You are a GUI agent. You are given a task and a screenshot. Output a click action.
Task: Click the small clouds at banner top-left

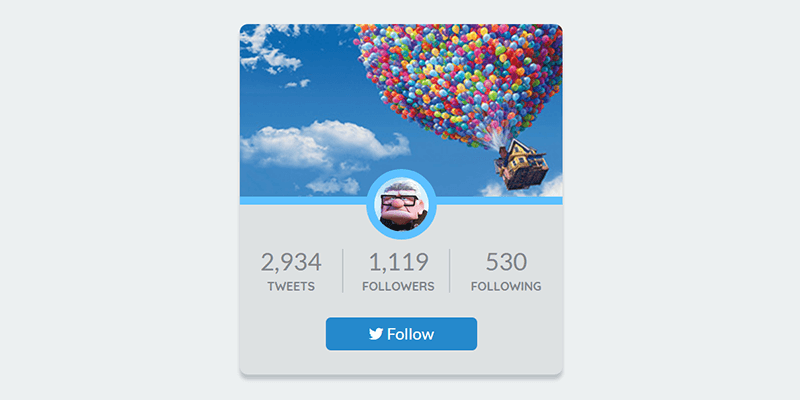click(270, 49)
